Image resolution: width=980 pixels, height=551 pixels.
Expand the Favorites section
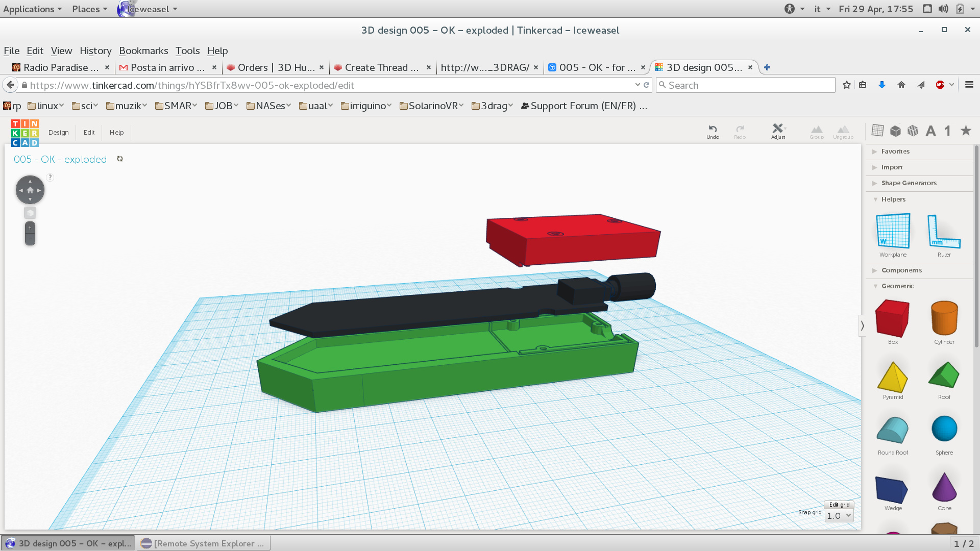[895, 152]
